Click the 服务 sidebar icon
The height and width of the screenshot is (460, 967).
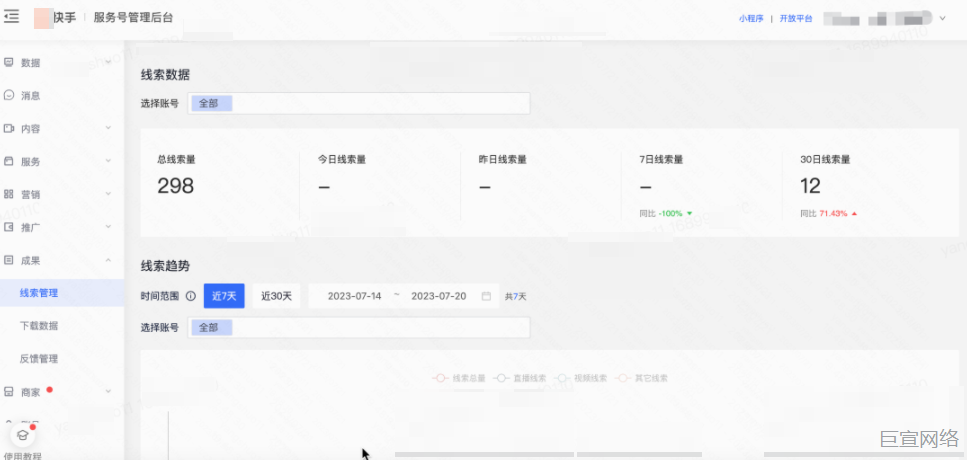[9, 162]
